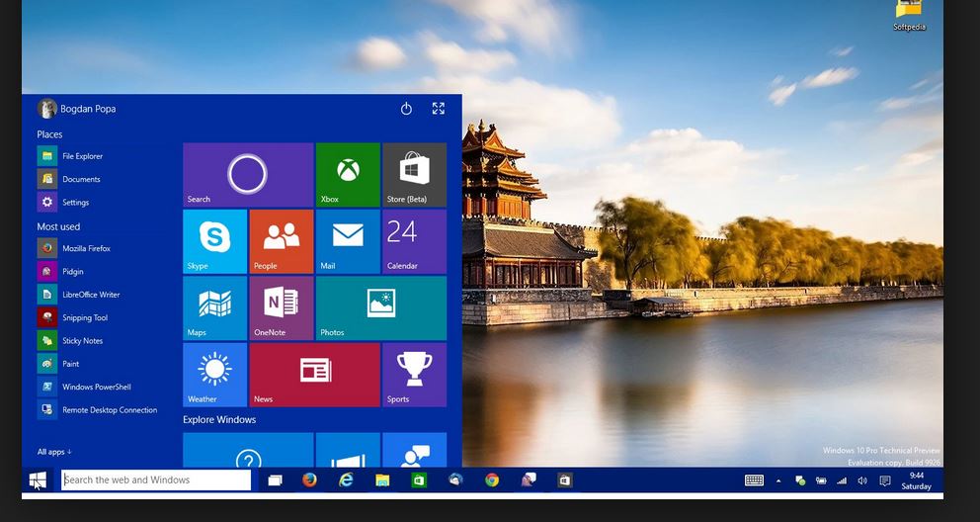Open network signal tray icon
The width and height of the screenshot is (980, 522).
(x=842, y=480)
